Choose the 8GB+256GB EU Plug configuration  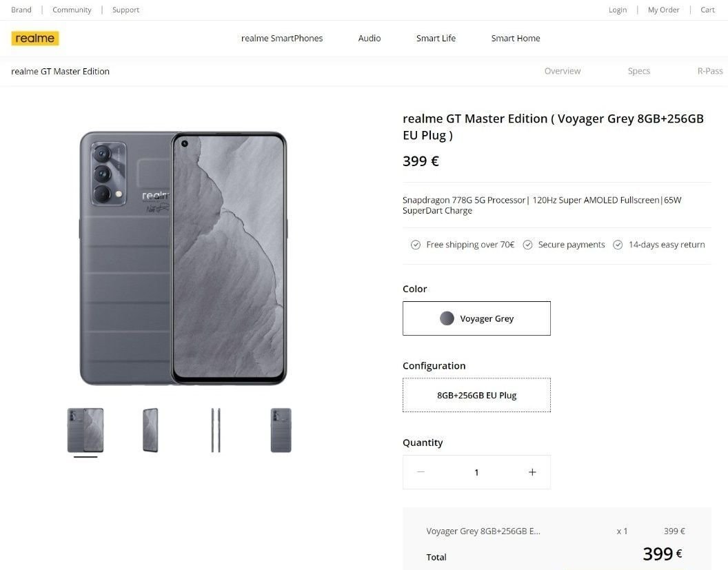476,395
